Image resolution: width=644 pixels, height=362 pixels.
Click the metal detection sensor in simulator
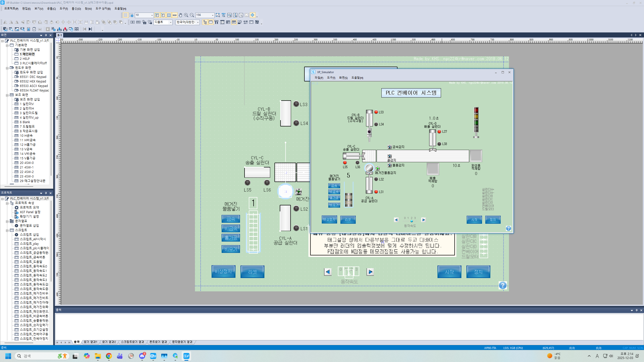point(390,147)
